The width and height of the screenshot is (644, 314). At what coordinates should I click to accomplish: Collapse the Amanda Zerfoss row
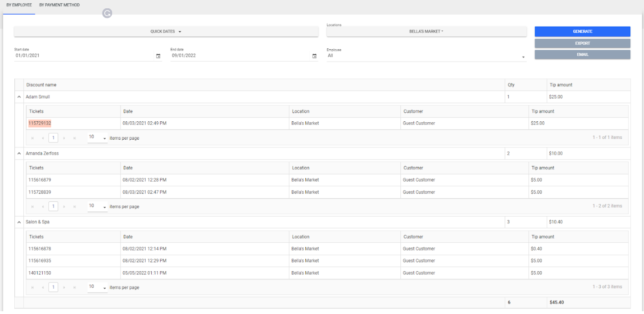click(19, 154)
